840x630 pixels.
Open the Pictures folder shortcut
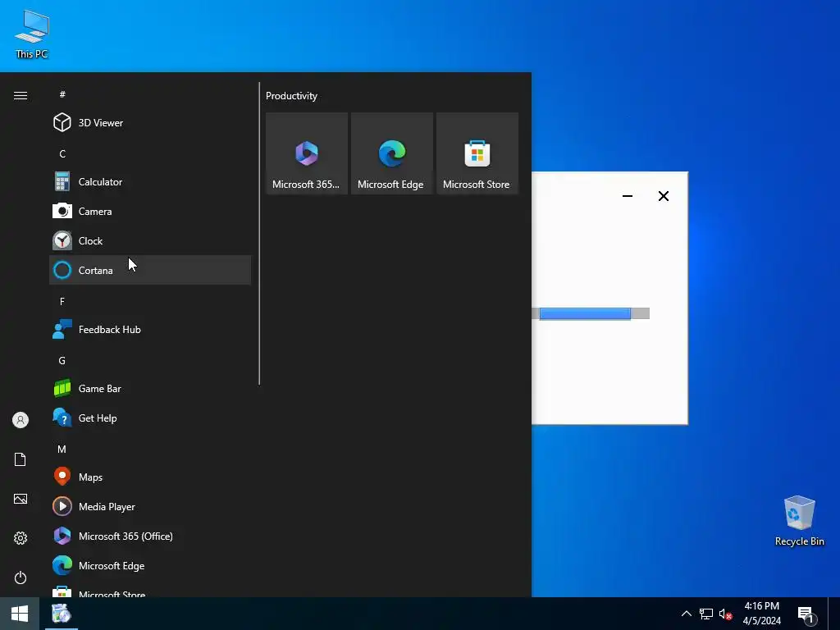(x=21, y=499)
